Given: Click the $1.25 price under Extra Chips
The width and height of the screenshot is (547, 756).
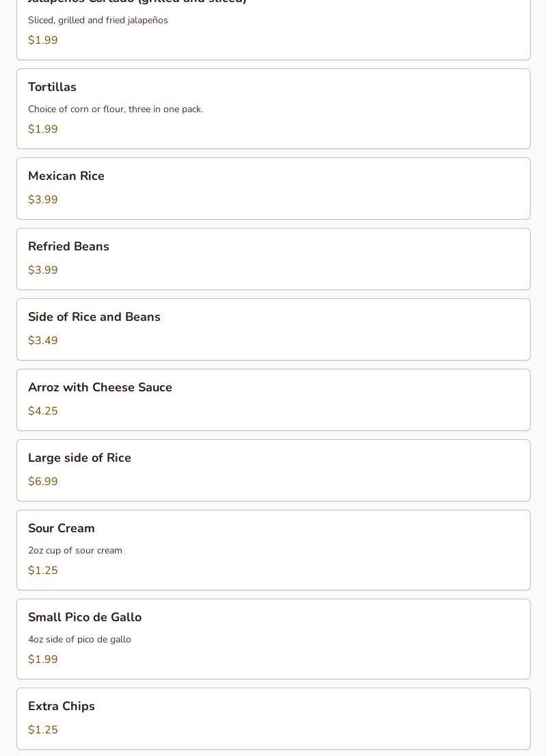Looking at the screenshot, I should pos(43,729).
